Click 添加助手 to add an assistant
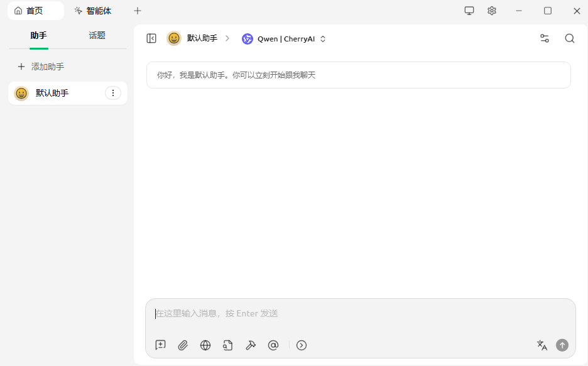 coord(41,67)
